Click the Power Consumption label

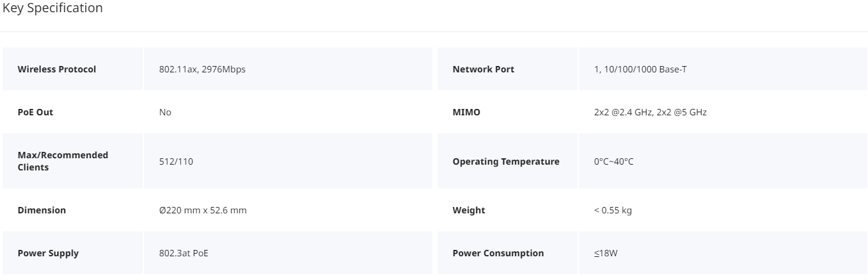tap(498, 253)
